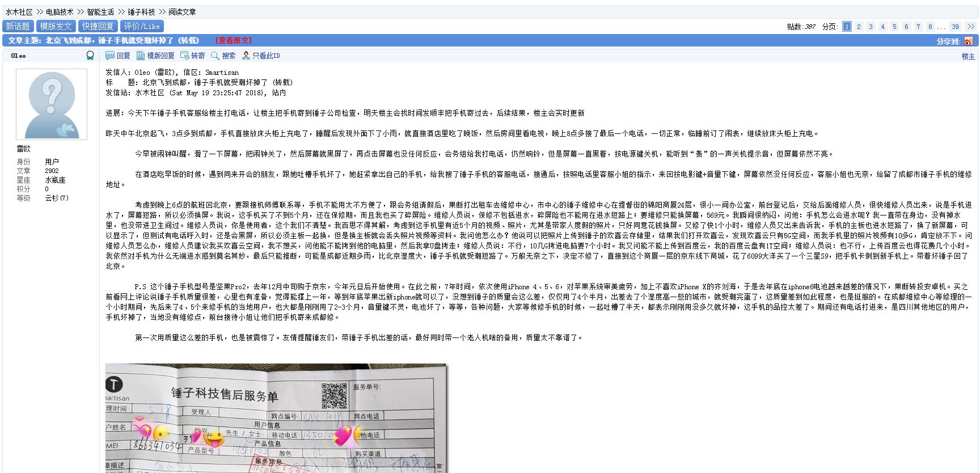
Task: Navigate to 电脑技术 in the breadcrumb
Action: click(60, 12)
